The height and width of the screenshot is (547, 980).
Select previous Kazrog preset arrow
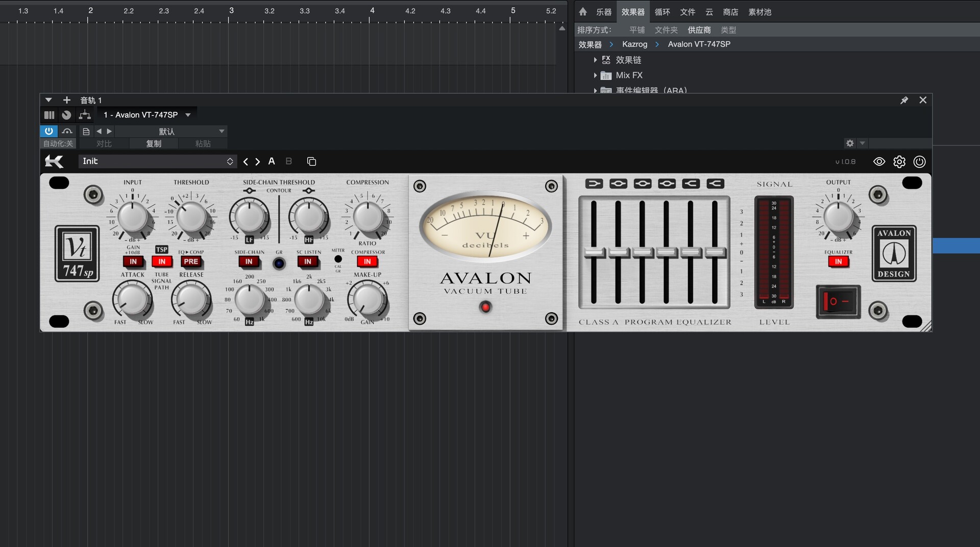246,162
